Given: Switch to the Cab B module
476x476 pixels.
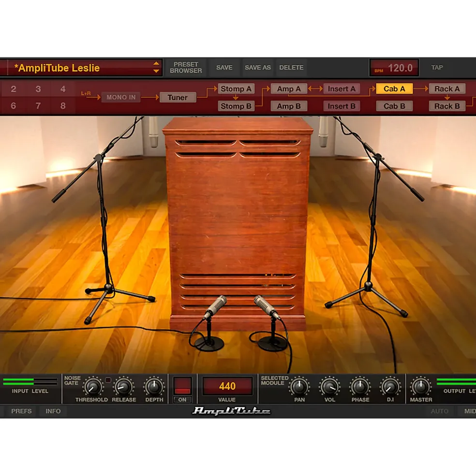Looking at the screenshot, I should pyautogui.click(x=394, y=106).
